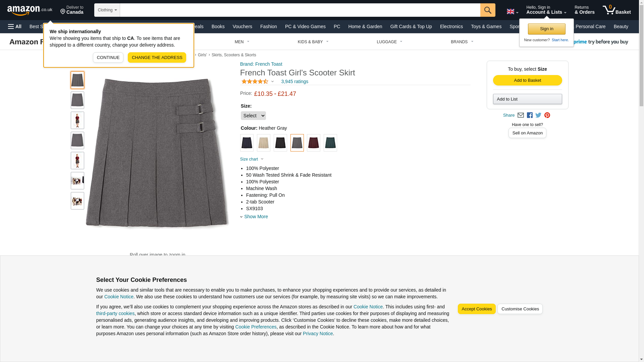Screen dimensions: 644x362
Task: Share the skirt on Twitter
Action: click(538, 115)
